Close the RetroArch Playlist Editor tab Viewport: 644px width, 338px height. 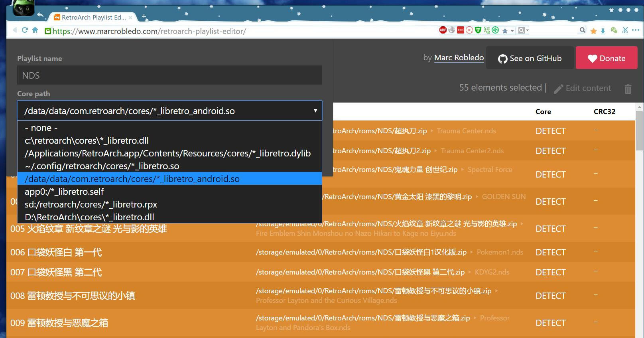point(130,18)
